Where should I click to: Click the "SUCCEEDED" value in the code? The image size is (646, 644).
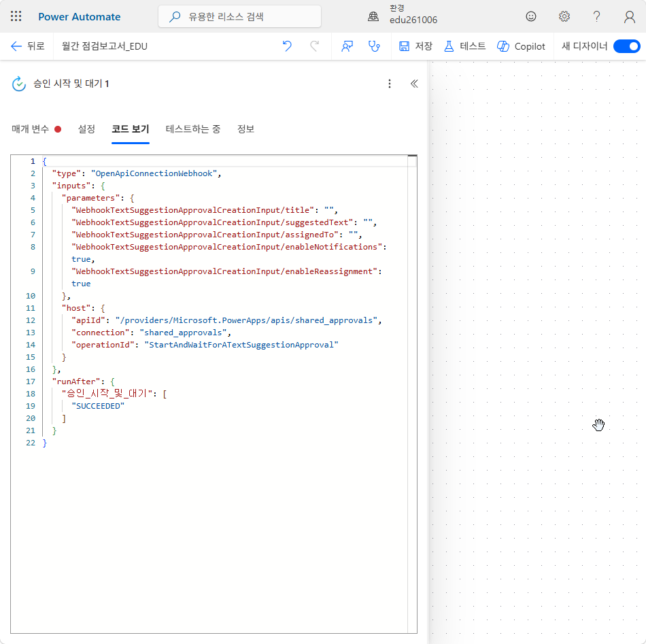[98, 406]
